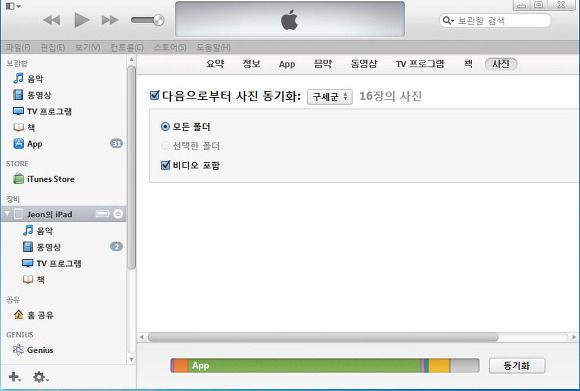
Task: Toggle 다음으로부터 사진 동기화 checkbox
Action: [154, 95]
